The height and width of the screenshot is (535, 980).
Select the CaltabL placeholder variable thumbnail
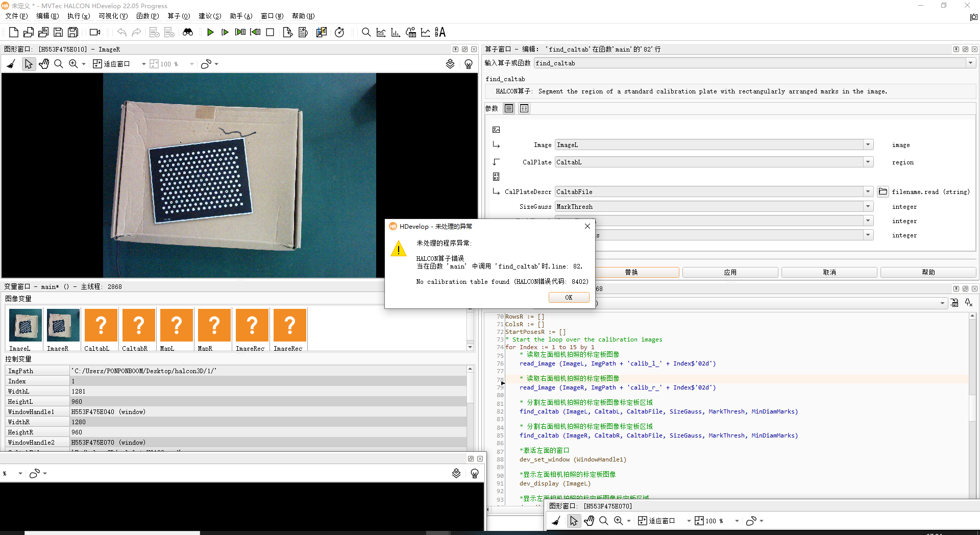(101, 325)
